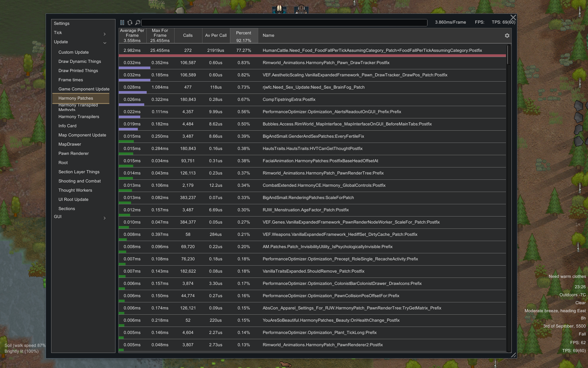This screenshot has height=368, width=588.
Task: Select YouAreSoBeautiful OnHealthChange_Postfix row
Action: pyautogui.click(x=312, y=321)
